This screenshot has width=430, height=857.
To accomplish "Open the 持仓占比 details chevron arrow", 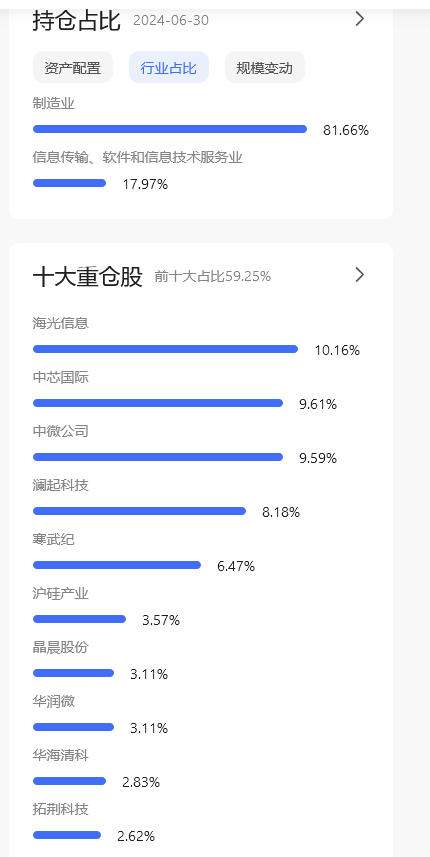I will (360, 19).
